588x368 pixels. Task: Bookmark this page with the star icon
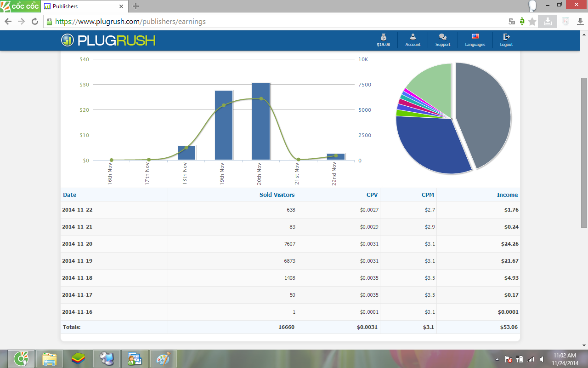pyautogui.click(x=532, y=22)
